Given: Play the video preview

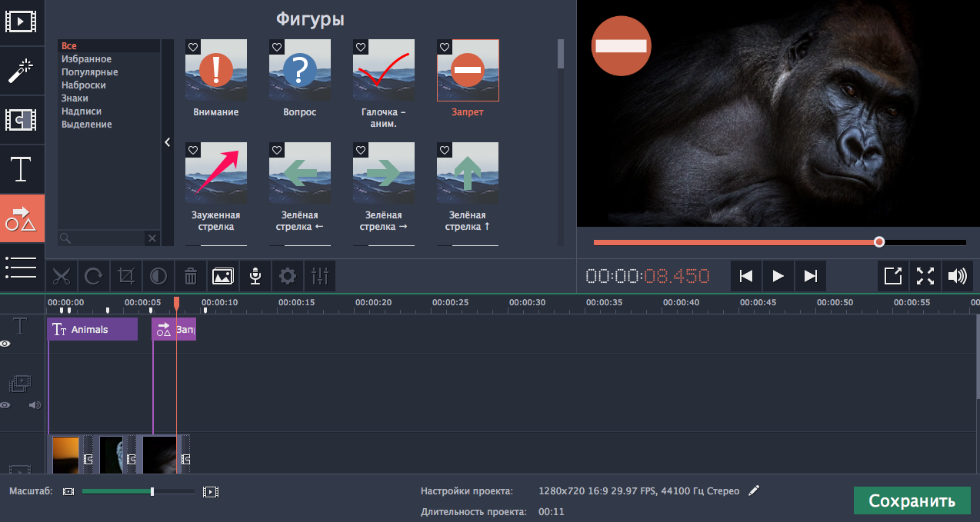Looking at the screenshot, I should [778, 276].
